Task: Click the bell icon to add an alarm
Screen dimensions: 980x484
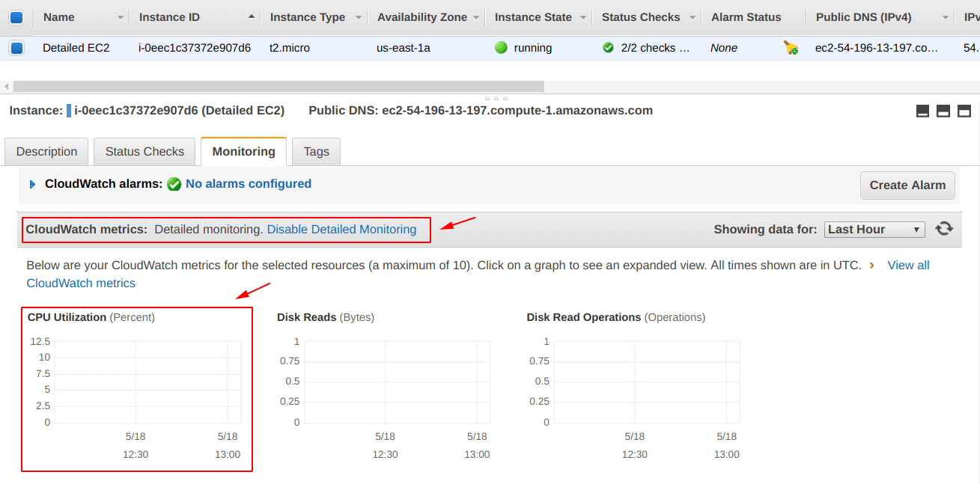Action: [791, 48]
